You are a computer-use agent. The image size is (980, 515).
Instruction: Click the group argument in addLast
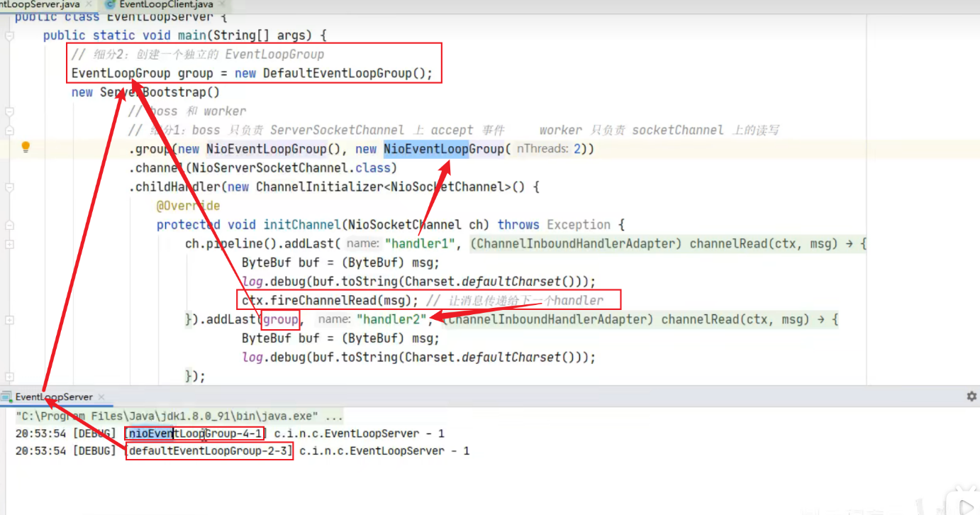click(x=281, y=319)
